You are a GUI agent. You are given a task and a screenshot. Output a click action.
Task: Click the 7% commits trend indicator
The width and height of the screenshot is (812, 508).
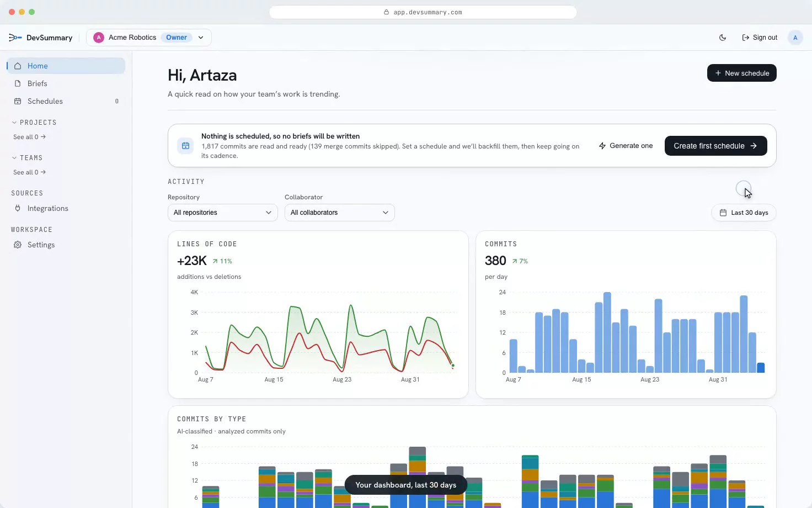(520, 261)
